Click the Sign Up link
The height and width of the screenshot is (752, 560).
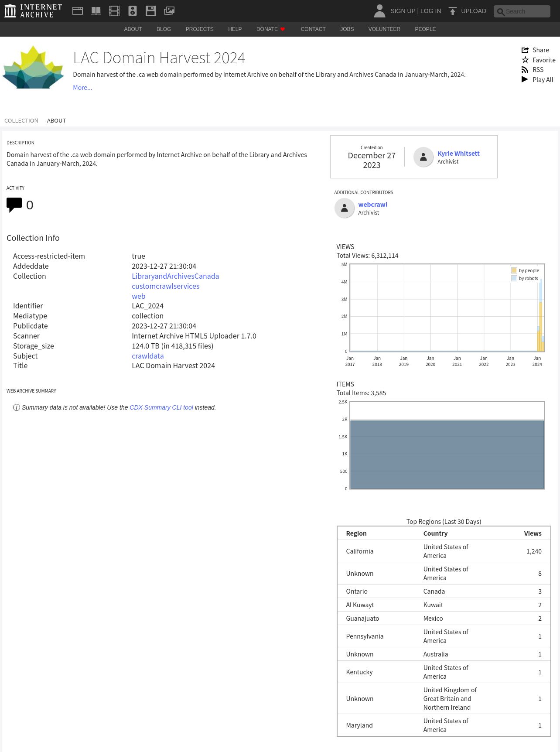403,11
